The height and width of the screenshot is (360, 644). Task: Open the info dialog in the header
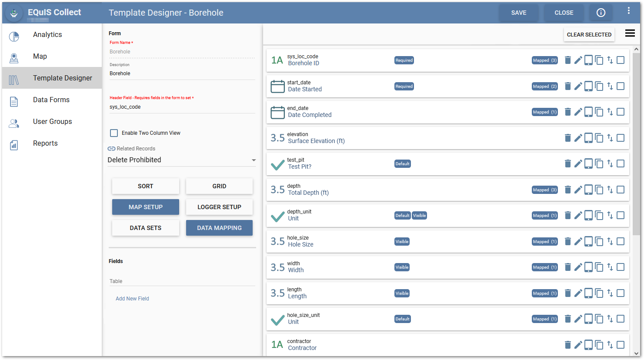click(601, 13)
